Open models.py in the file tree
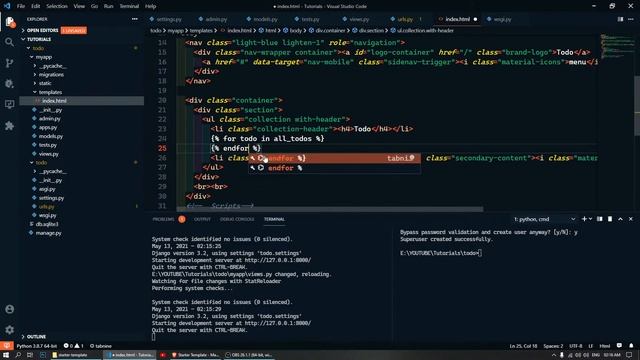Image resolution: width=640 pixels, height=360 pixels. coord(51,136)
